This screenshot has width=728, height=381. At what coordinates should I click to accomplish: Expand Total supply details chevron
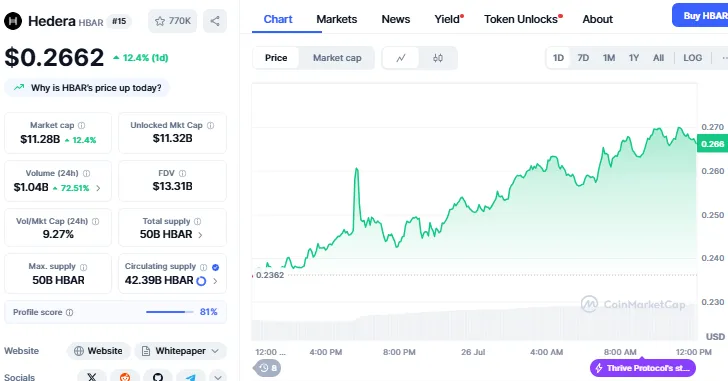coord(200,235)
